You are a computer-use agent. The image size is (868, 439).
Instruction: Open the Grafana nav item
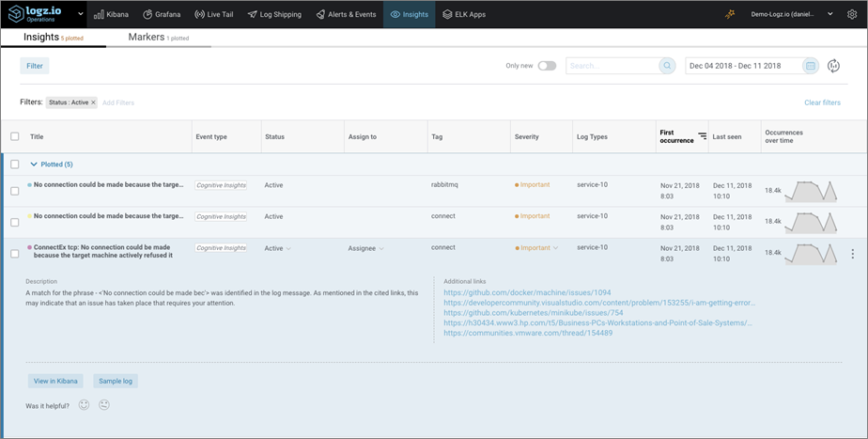[x=162, y=14]
